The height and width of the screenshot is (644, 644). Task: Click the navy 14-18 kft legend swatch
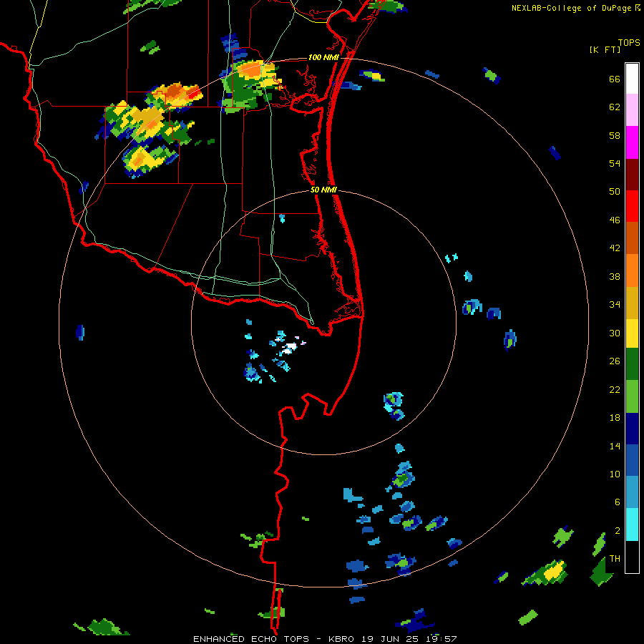[632, 429]
